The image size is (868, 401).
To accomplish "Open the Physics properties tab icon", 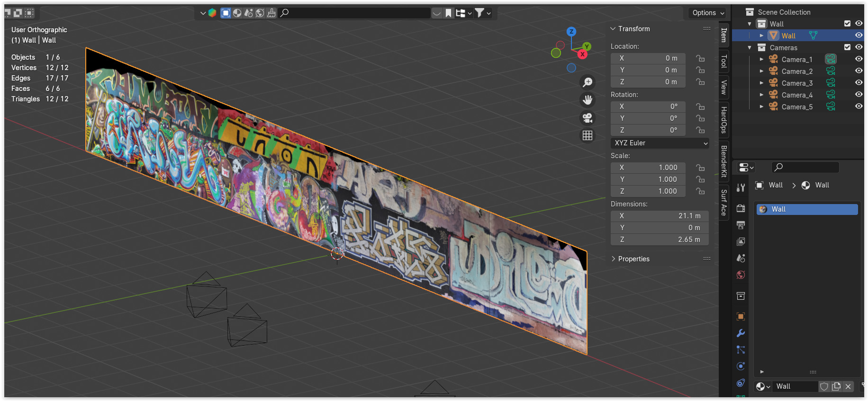I will 741,366.
